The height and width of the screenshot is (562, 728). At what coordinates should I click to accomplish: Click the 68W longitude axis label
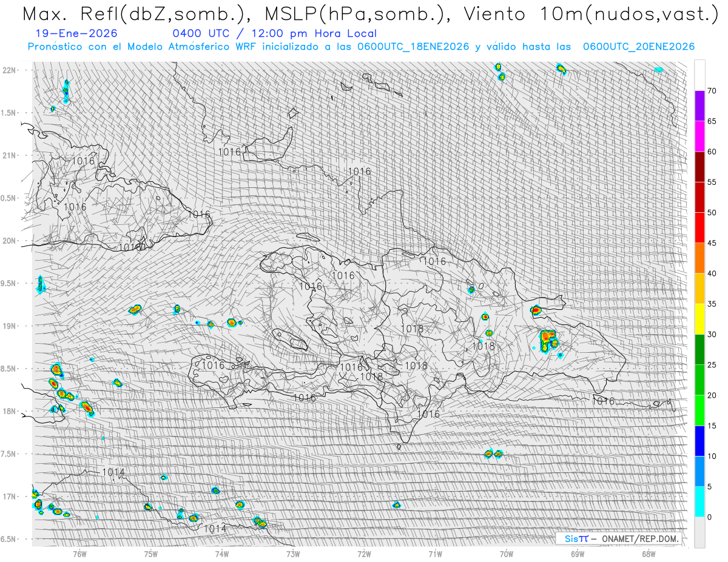(649, 554)
